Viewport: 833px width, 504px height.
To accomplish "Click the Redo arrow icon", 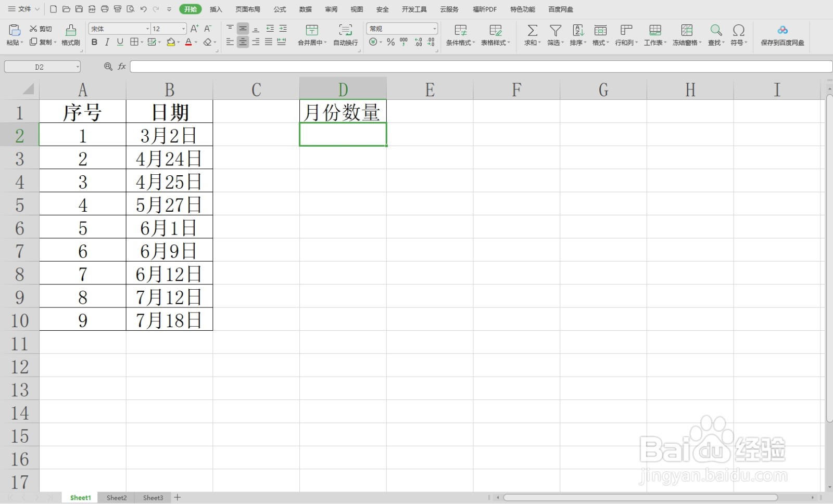I will [x=156, y=9].
